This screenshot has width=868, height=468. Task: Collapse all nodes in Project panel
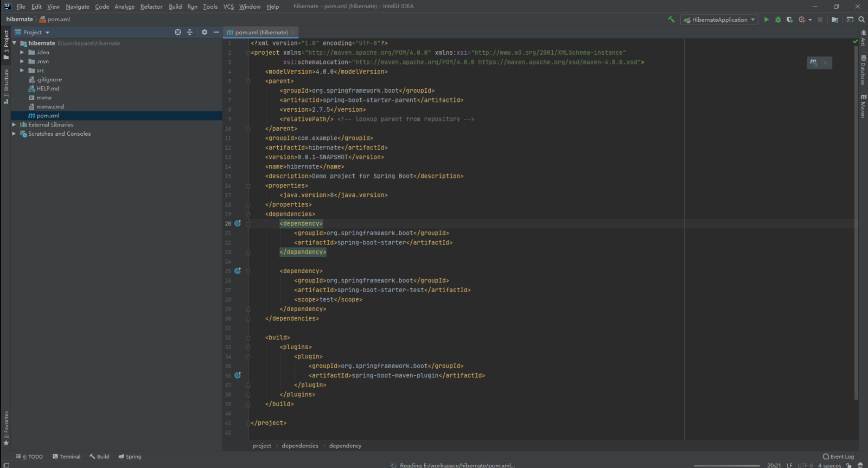pyautogui.click(x=190, y=33)
